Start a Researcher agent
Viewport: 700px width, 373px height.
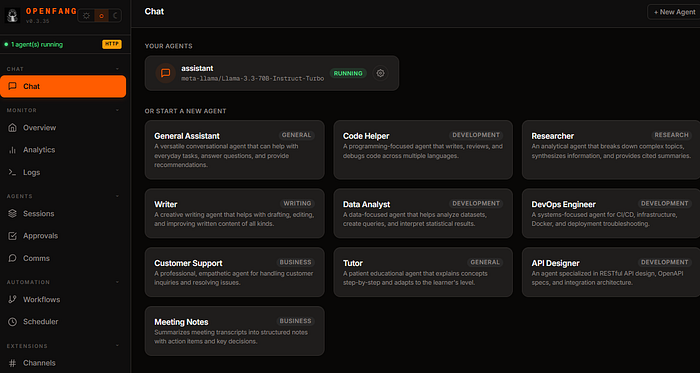[x=611, y=150]
